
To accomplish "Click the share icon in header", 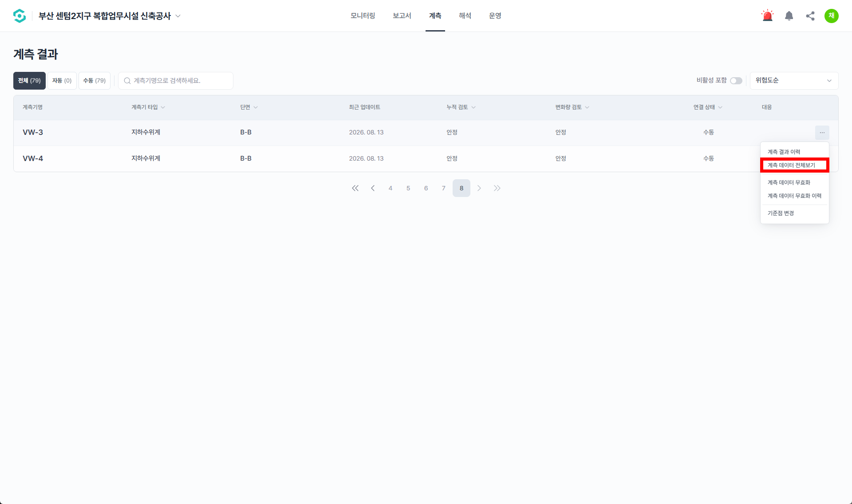I will click(x=810, y=16).
